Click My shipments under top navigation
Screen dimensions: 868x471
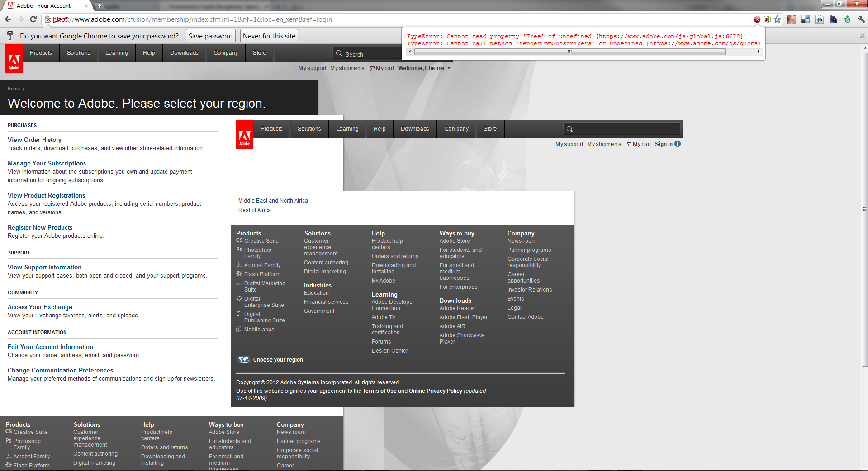click(x=347, y=68)
